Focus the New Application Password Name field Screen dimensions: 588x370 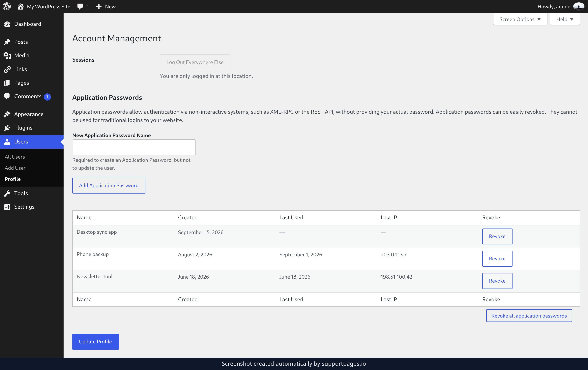pos(134,147)
